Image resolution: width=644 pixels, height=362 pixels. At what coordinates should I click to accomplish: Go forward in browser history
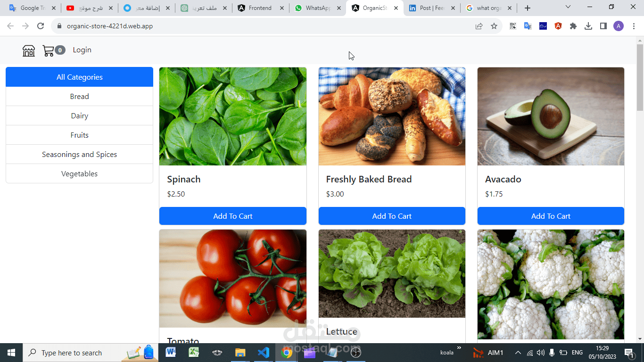(25, 26)
